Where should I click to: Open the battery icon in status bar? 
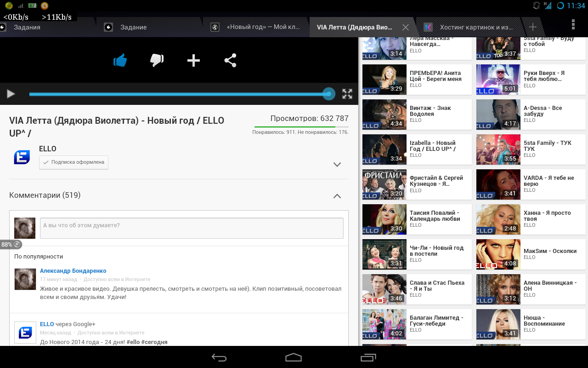(x=32, y=6)
